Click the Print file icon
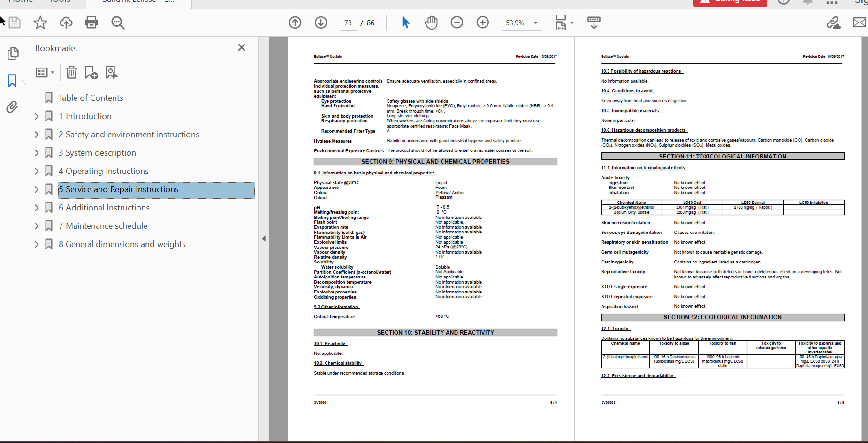 pos(91,23)
